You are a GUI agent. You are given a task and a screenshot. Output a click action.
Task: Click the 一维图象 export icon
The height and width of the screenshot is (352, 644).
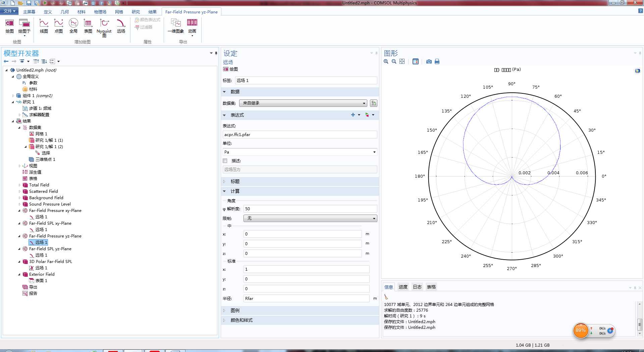[x=176, y=26]
